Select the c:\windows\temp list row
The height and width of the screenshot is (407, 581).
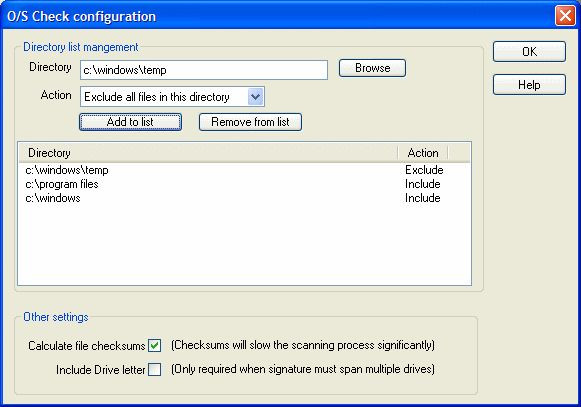tap(245, 170)
